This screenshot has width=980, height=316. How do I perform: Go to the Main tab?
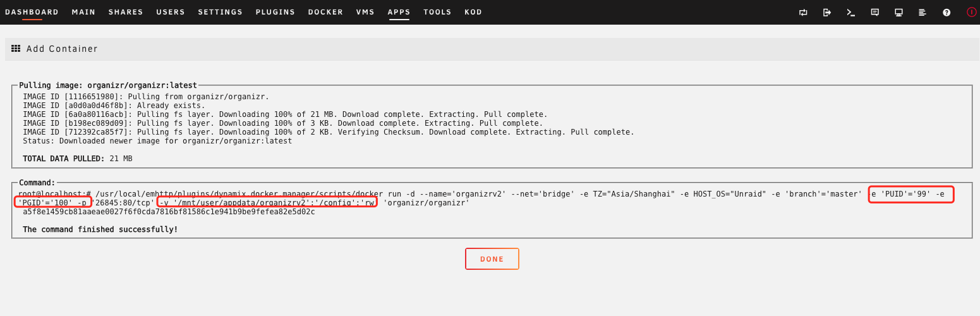[x=83, y=12]
